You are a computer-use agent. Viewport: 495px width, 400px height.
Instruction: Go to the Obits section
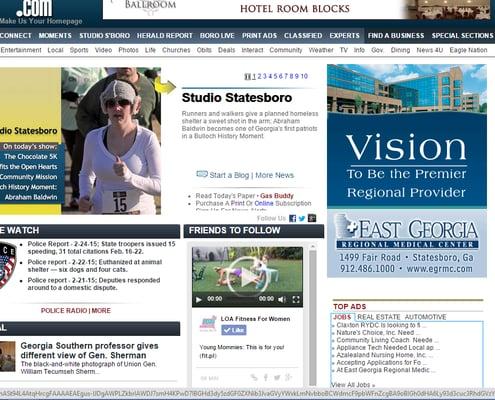(204, 50)
